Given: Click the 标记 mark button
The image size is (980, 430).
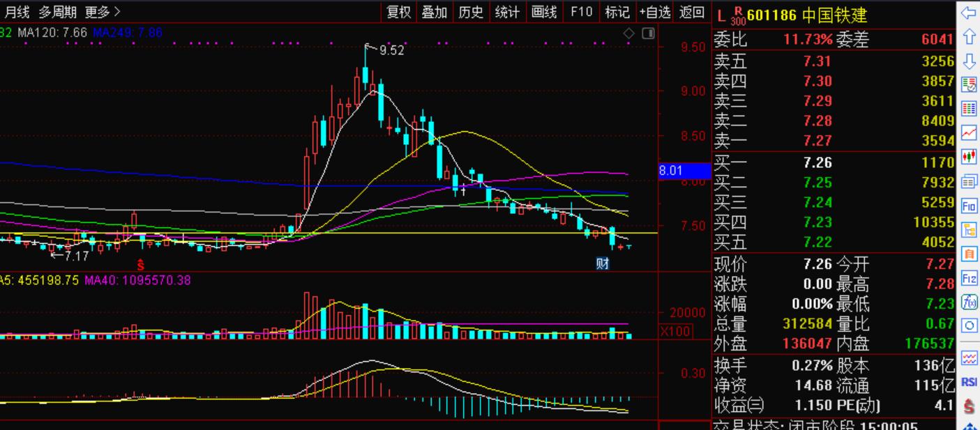Looking at the screenshot, I should point(617,12).
